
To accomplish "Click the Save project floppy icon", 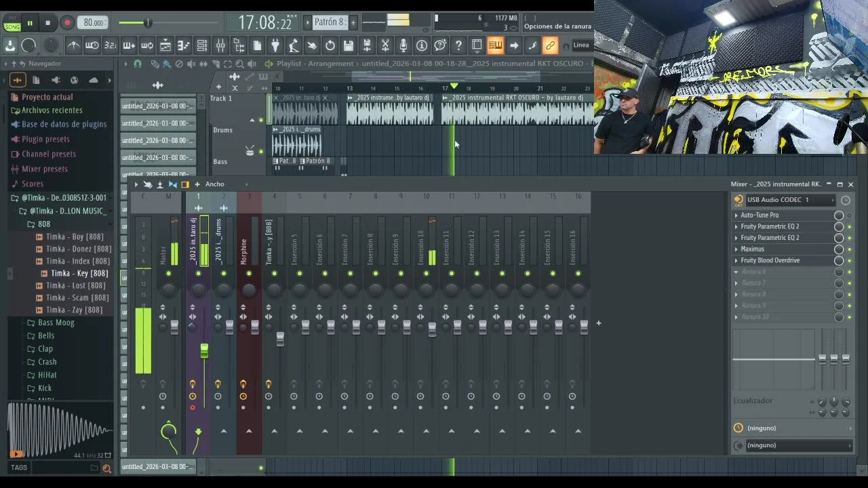I will click(349, 45).
